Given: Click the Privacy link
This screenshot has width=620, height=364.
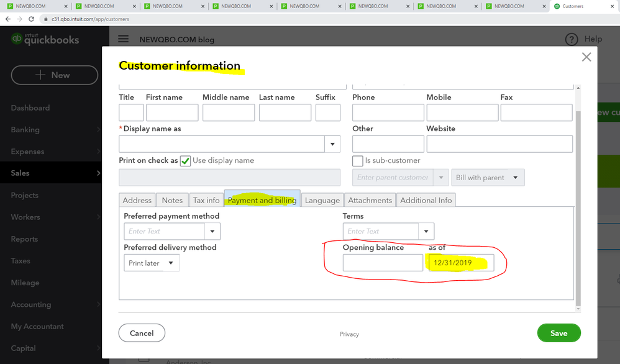Looking at the screenshot, I should 349,334.
